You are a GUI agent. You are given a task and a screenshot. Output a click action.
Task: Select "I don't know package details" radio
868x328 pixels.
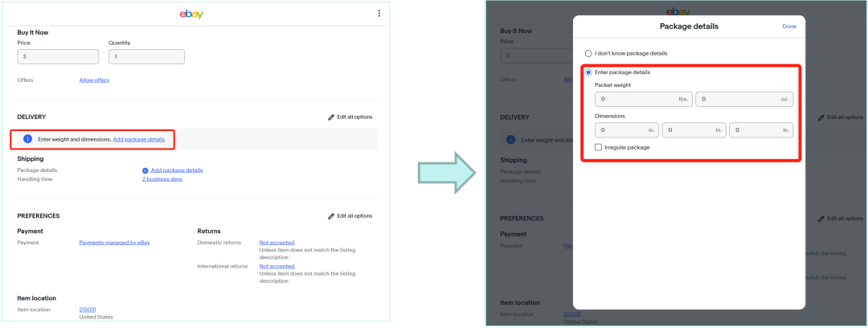pos(588,54)
